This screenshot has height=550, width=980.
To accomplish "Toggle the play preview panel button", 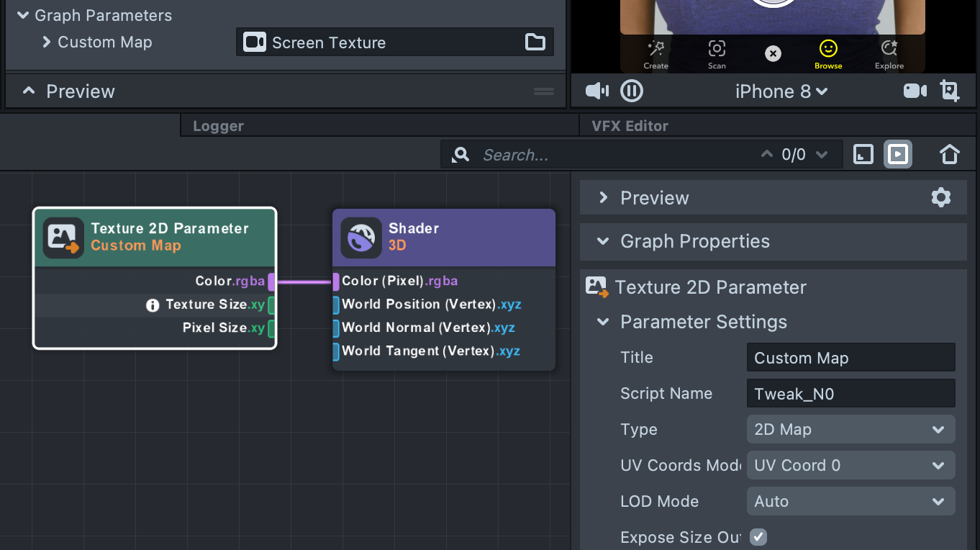I will point(898,155).
